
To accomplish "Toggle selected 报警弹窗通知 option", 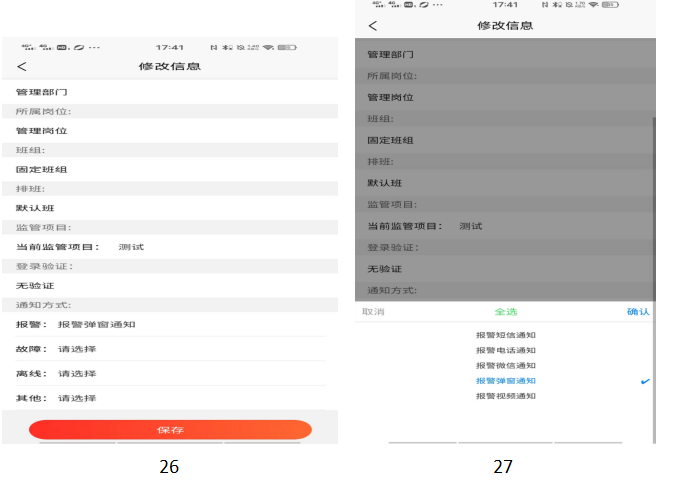I will tap(506, 381).
